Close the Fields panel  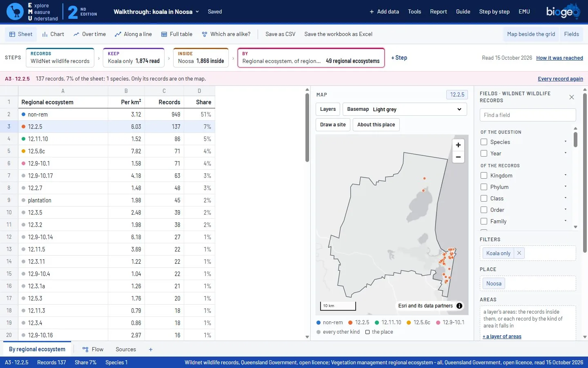coord(572,97)
